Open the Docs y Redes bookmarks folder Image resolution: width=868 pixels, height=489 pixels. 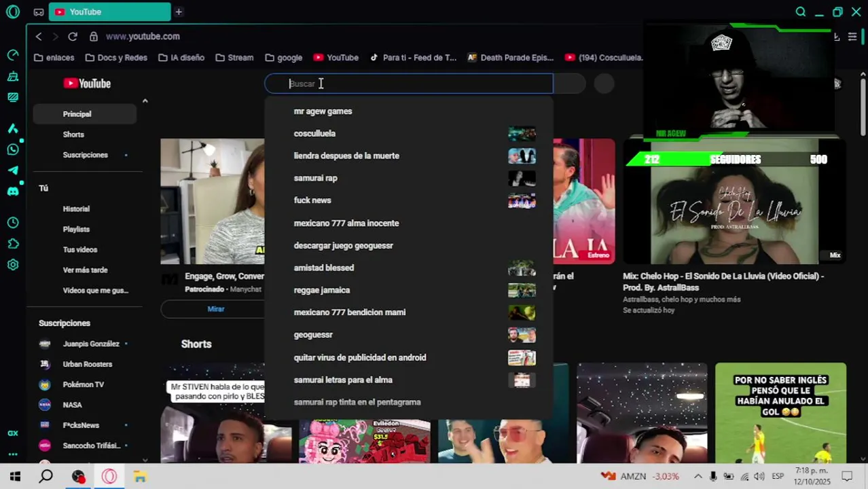click(115, 58)
